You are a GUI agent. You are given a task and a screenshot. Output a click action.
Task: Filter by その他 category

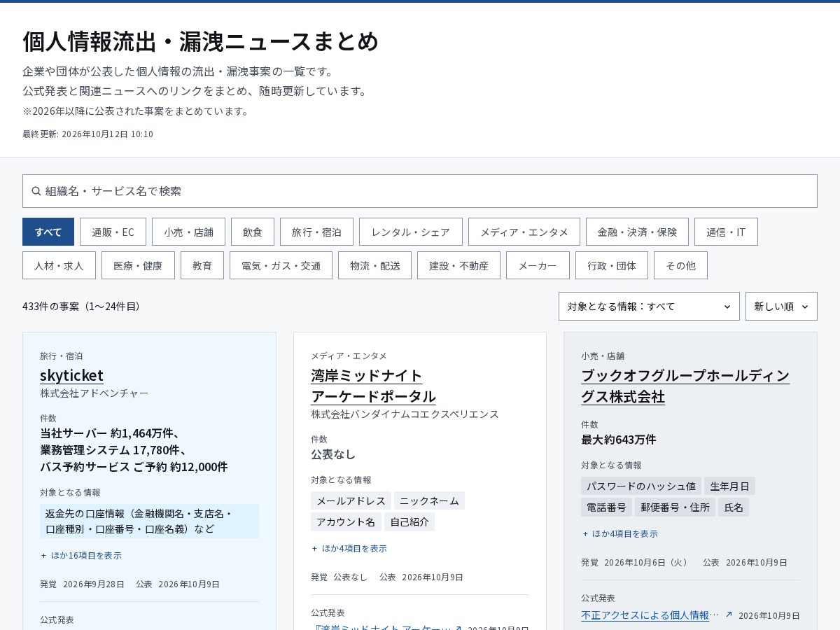(x=680, y=265)
